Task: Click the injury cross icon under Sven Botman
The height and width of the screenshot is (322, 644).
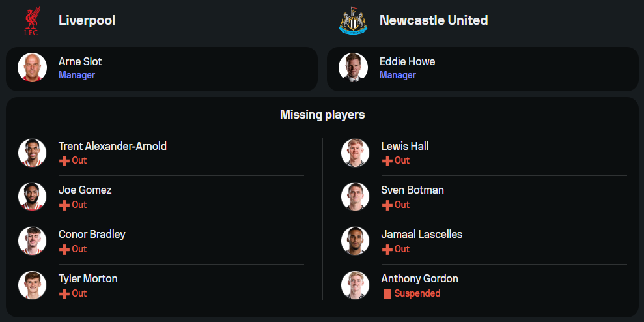Action: click(x=387, y=205)
